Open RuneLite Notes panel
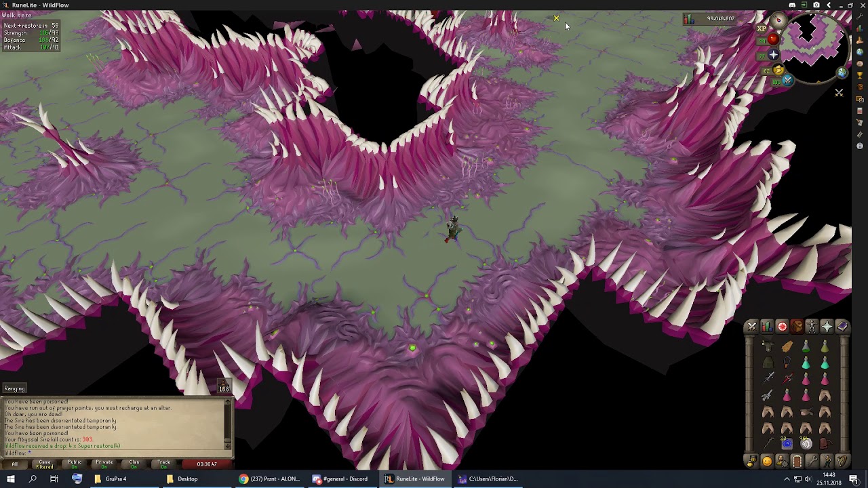This screenshot has height=488, width=868. (x=860, y=122)
